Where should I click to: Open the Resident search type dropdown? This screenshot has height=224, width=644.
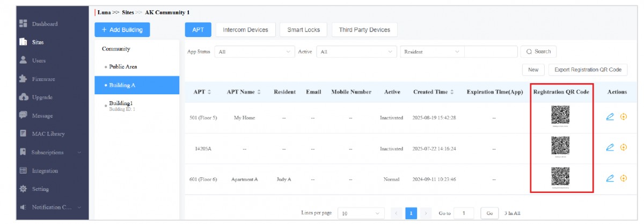pos(432,52)
